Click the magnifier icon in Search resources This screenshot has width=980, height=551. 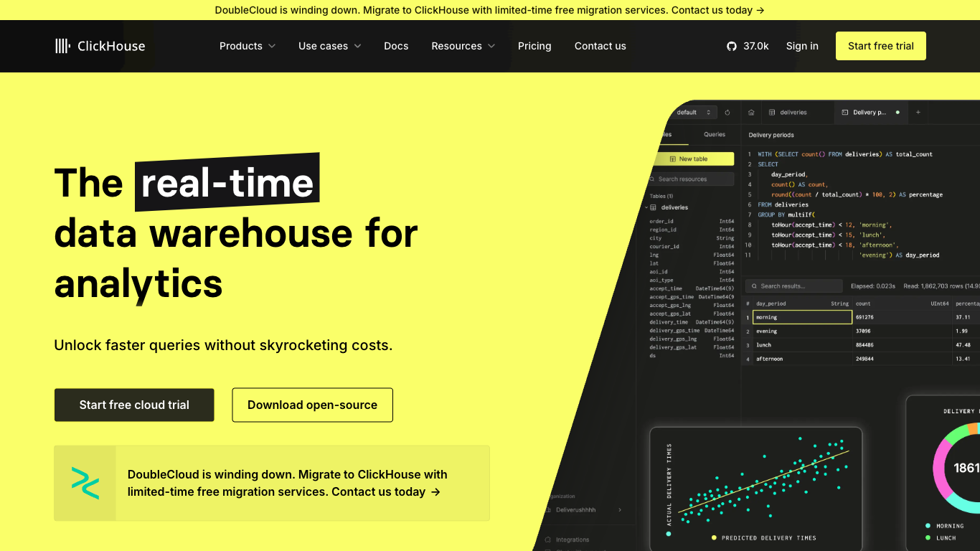point(653,179)
